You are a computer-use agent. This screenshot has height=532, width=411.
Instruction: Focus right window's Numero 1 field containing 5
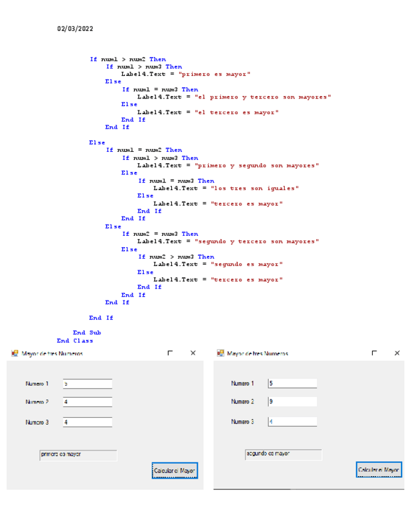pos(292,383)
